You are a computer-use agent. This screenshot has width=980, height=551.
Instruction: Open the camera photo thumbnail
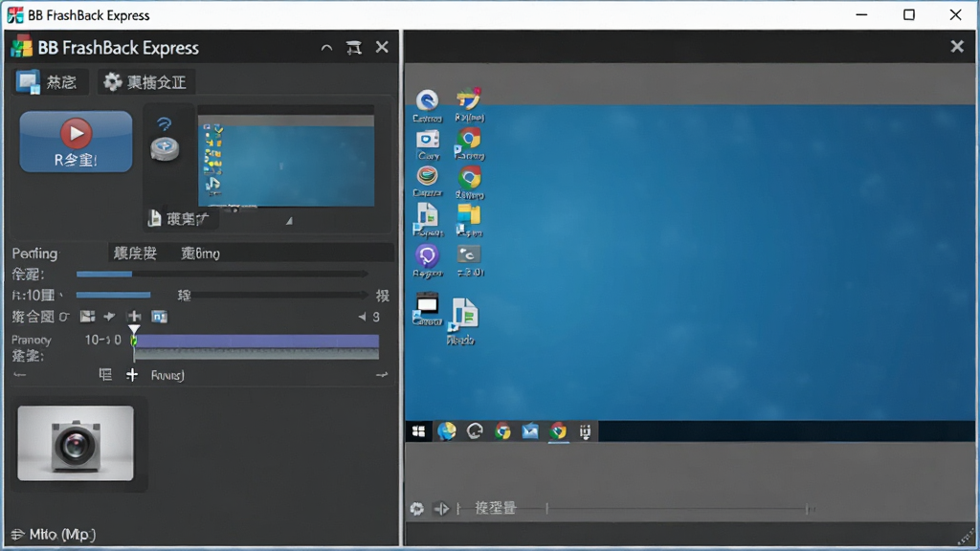pos(76,444)
